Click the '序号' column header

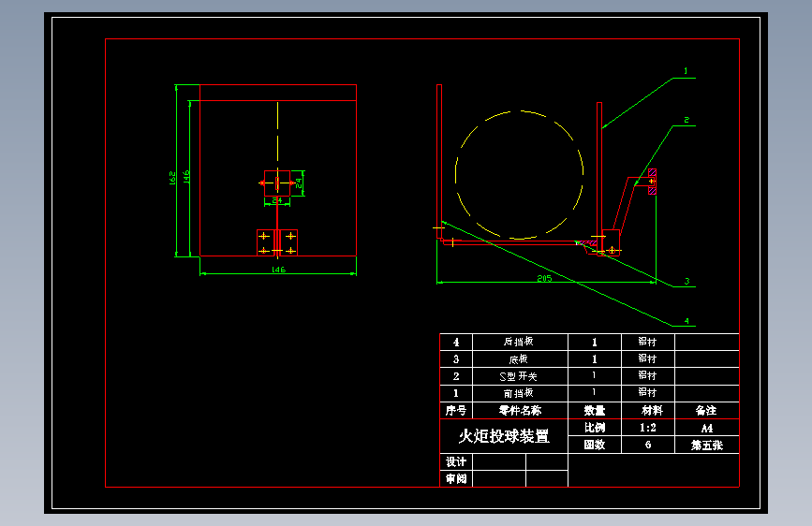coord(456,411)
